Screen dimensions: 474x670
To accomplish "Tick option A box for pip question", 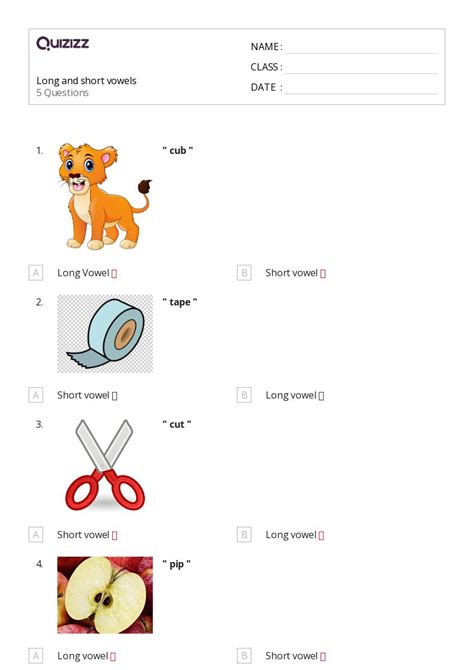I will click(36, 656).
